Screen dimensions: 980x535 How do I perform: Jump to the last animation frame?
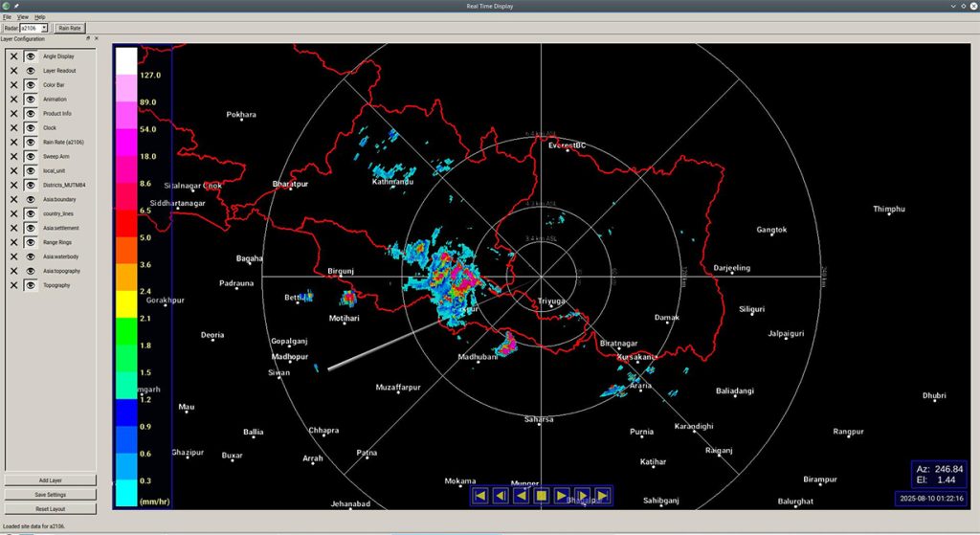[x=602, y=495]
